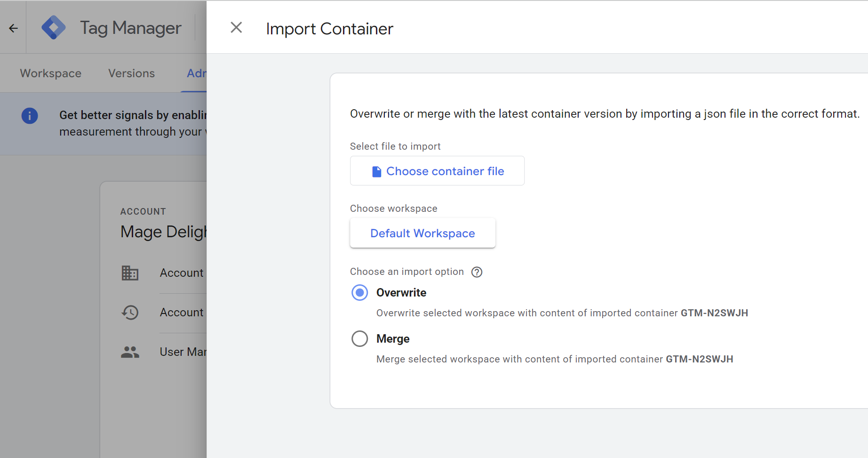Click the User Management people icon
The width and height of the screenshot is (868, 458).
130,352
